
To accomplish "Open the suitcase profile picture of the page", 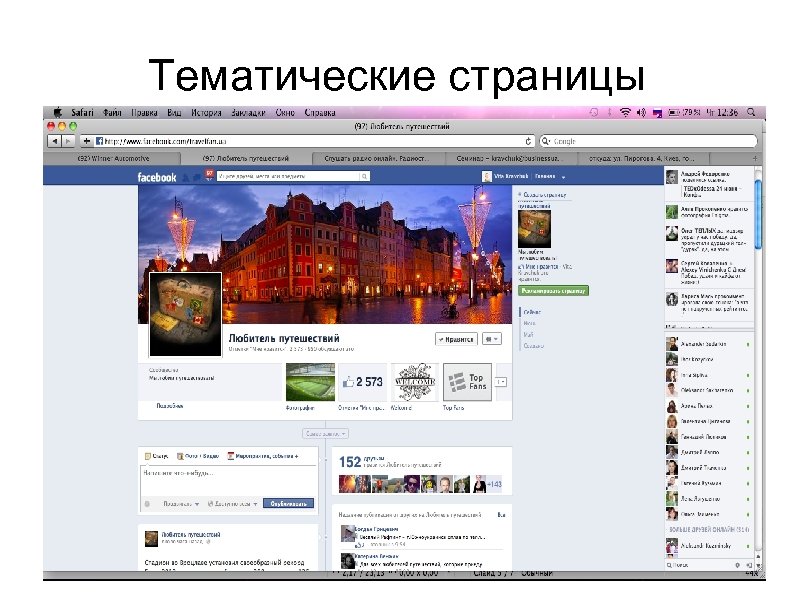I will [x=185, y=314].
